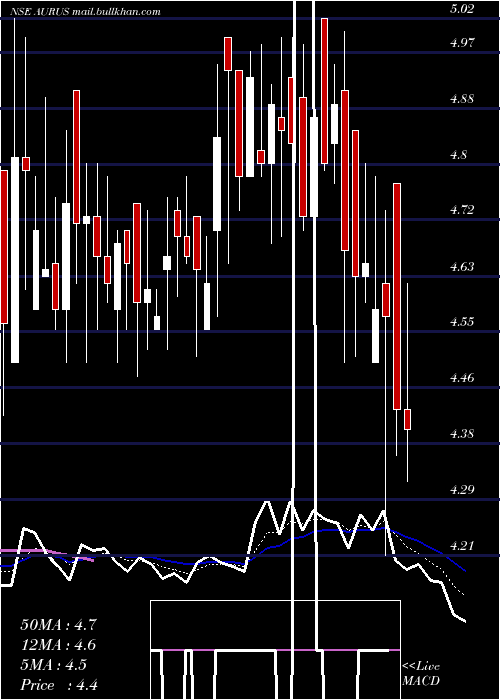Click the 4.63 price axis label

pyautogui.click(x=462, y=267)
